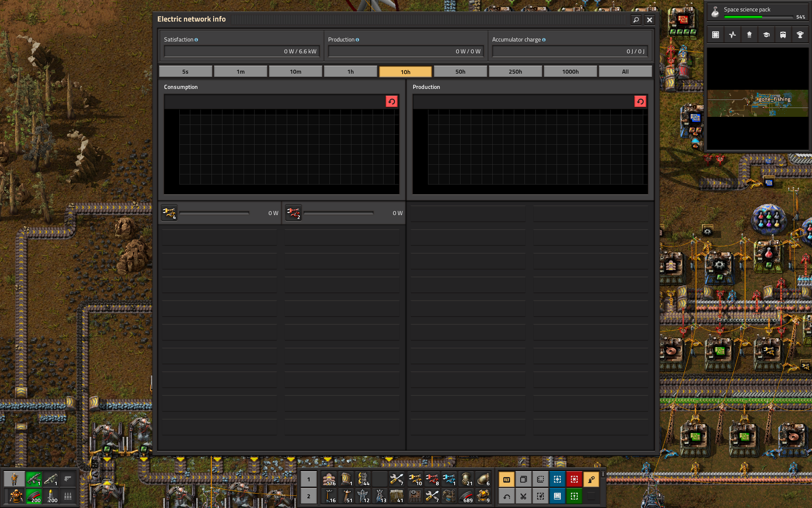This screenshot has width=812, height=508.
Task: Select the red deconstruction planner tool
Action: (x=574, y=479)
